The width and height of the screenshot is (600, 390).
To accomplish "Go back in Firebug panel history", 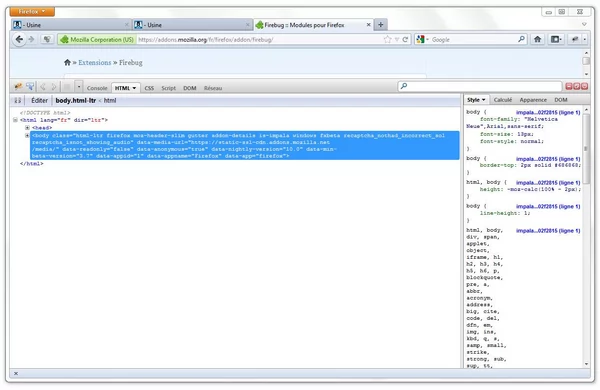I will (x=43, y=87).
